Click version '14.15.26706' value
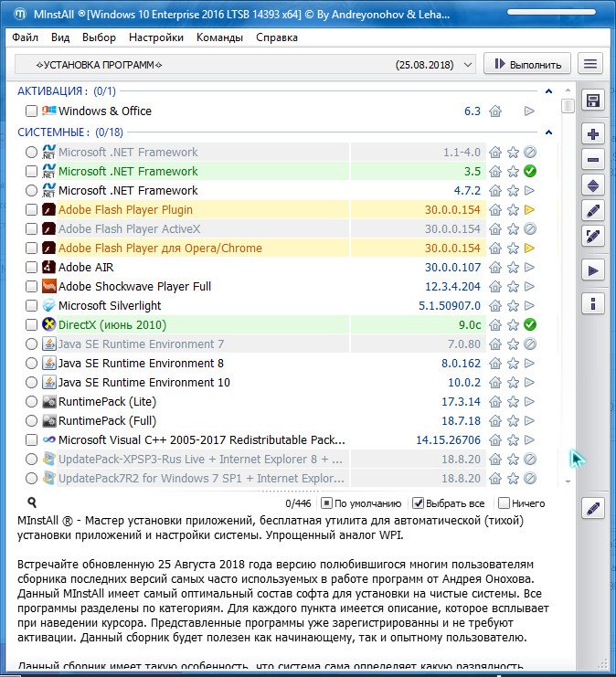 point(448,440)
